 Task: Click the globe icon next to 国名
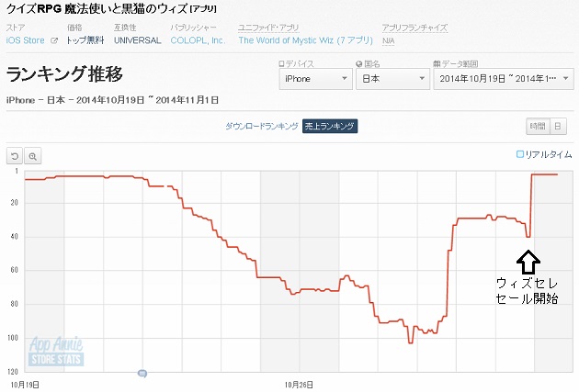click(359, 63)
